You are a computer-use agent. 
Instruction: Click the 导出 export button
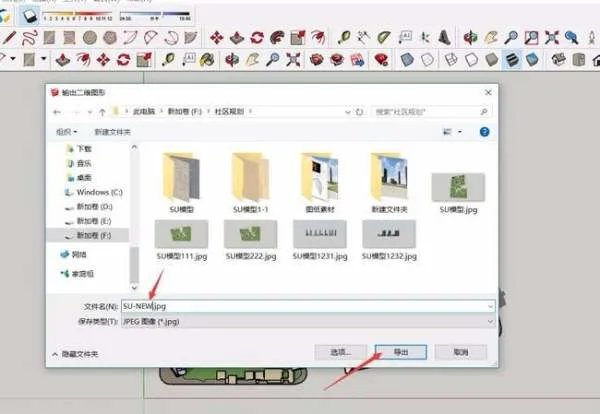401,352
